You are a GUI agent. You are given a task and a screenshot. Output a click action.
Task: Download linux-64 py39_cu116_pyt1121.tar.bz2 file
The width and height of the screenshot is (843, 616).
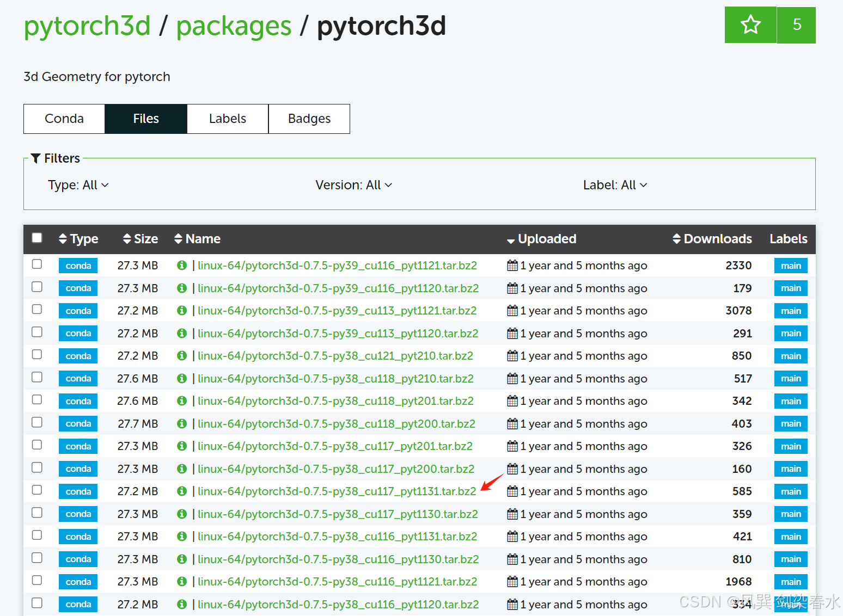(x=337, y=266)
